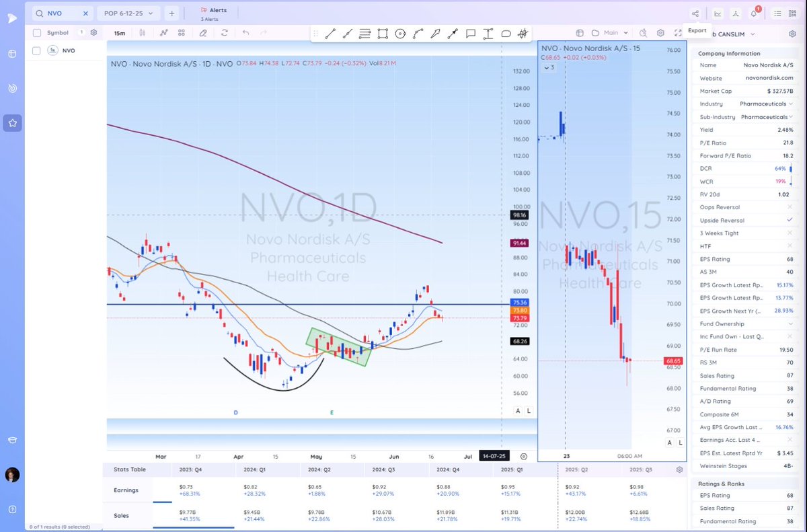Click the NVO symbol search field
This screenshot has height=532, width=807.
[x=62, y=13]
